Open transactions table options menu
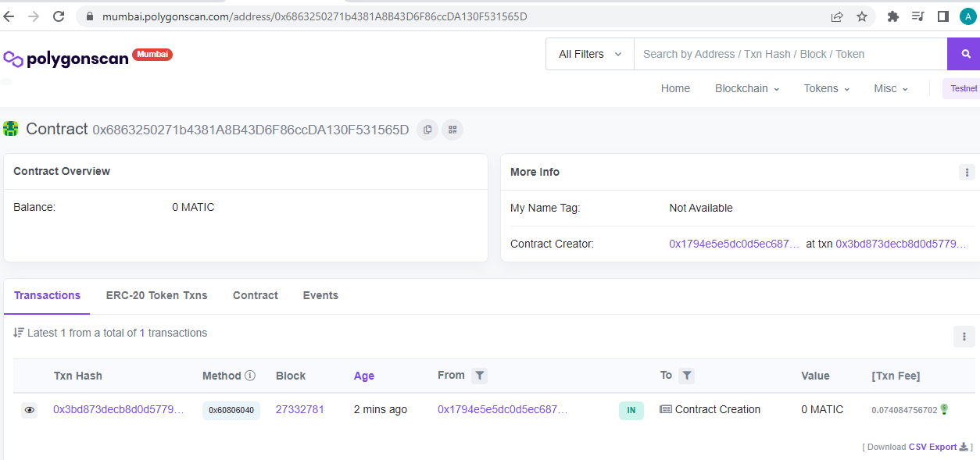This screenshot has height=460, width=980. coord(964,337)
